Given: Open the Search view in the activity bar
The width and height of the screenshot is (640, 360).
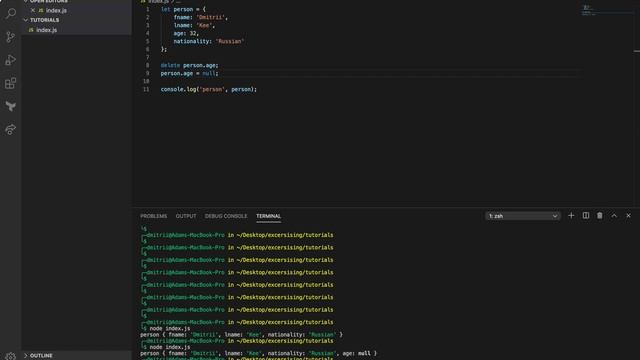Looking at the screenshot, I should point(11,13).
